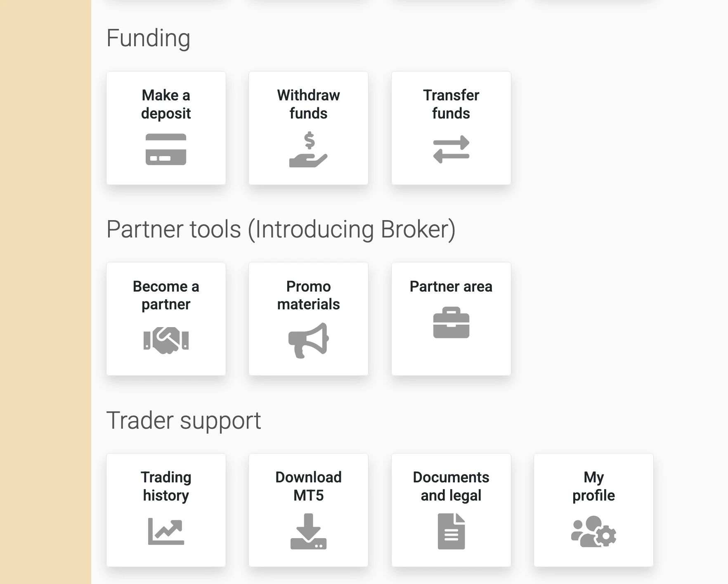
Task: Open the Make a deposit label
Action: [x=166, y=104]
